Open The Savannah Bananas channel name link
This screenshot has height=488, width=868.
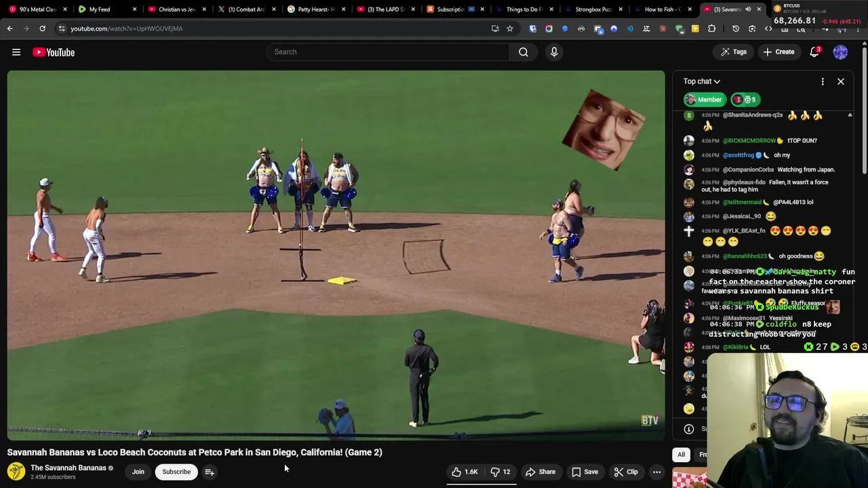(x=68, y=468)
